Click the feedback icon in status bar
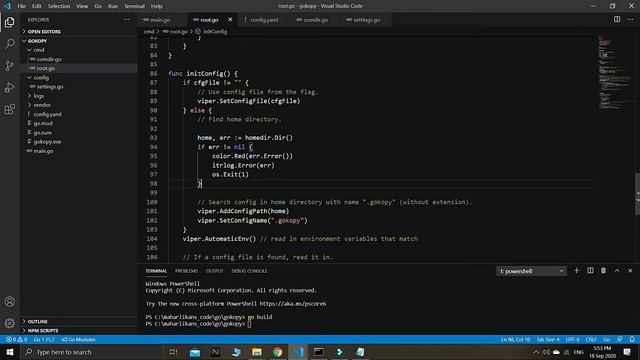 [x=620, y=339]
